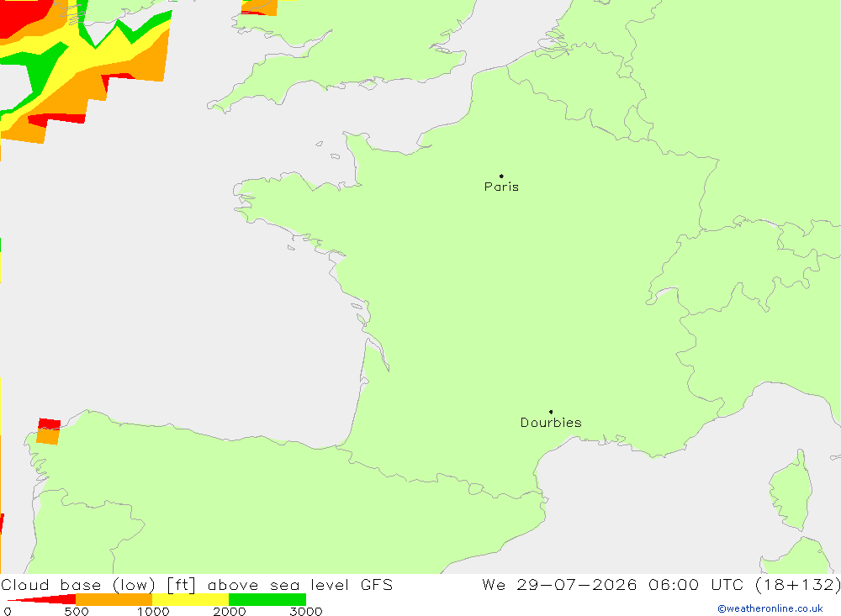841x616 pixels.
Task: Click the legend value '3000'
Action: pyautogui.click(x=306, y=612)
